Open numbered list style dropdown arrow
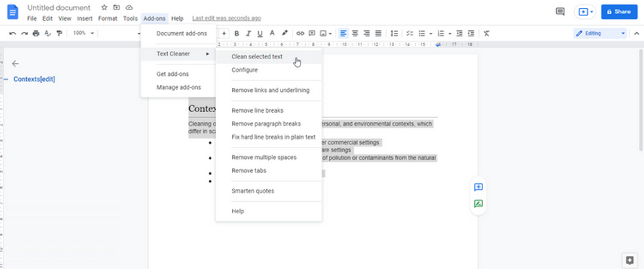The width and height of the screenshot is (644, 269). pos(450,34)
